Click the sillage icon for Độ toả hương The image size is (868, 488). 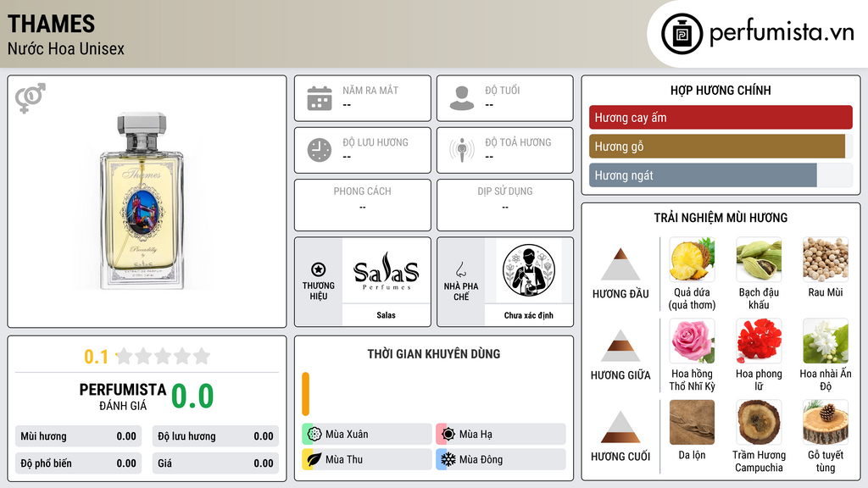tap(462, 150)
